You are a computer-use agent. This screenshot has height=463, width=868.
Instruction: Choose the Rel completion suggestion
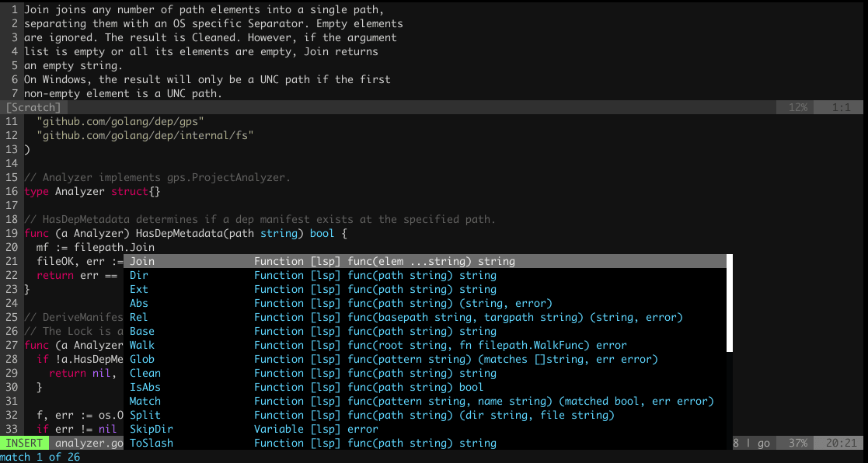pyautogui.click(x=140, y=318)
